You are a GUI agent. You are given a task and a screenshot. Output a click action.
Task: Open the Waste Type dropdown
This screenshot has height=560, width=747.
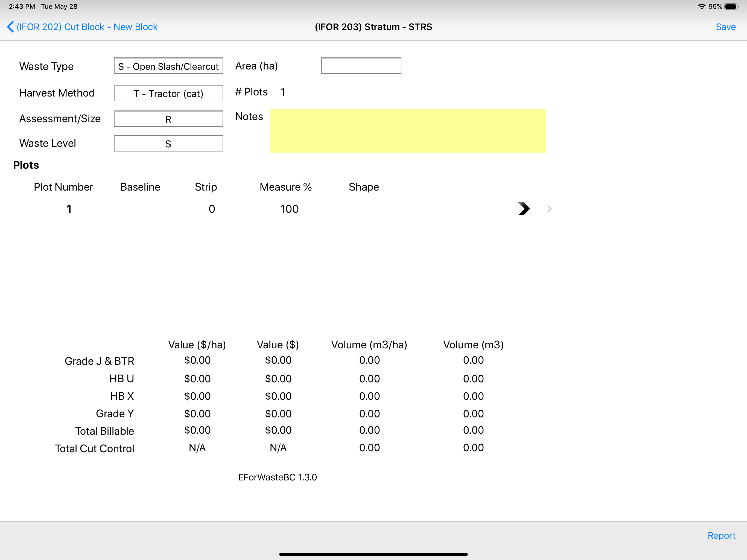coord(168,66)
